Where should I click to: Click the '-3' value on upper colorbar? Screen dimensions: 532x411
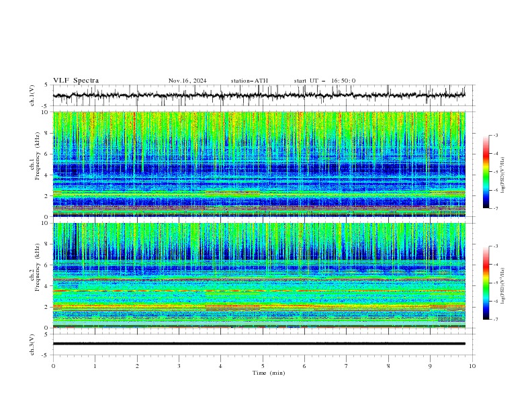(495, 135)
